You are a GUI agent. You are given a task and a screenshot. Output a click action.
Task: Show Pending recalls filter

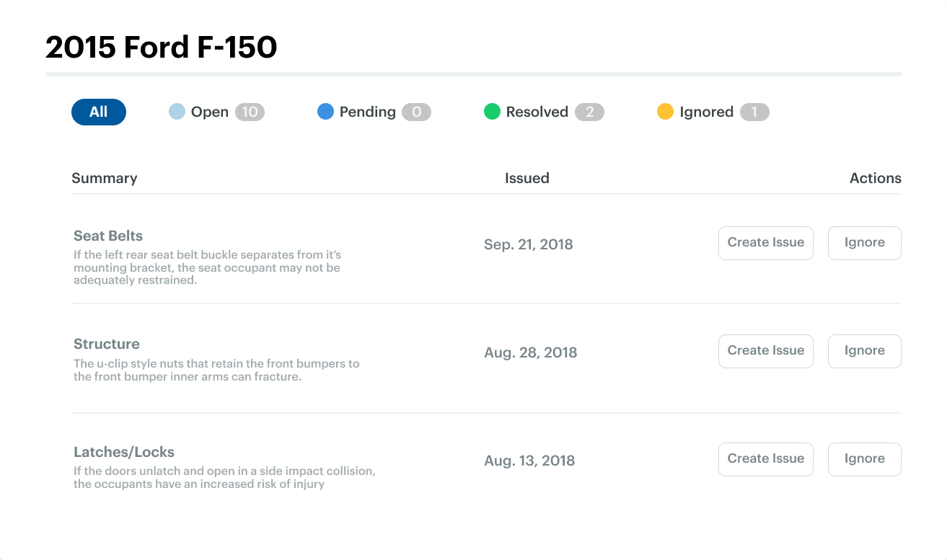tap(367, 112)
